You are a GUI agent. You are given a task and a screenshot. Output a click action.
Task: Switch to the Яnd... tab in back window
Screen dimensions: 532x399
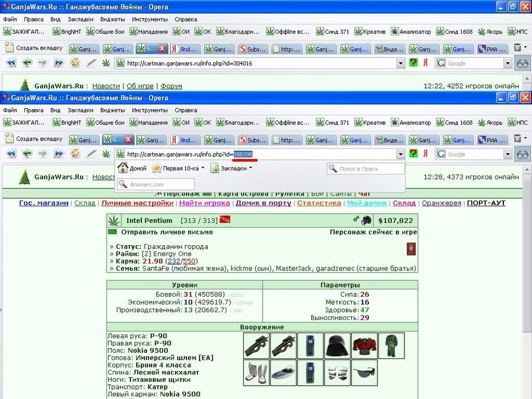pos(185,49)
